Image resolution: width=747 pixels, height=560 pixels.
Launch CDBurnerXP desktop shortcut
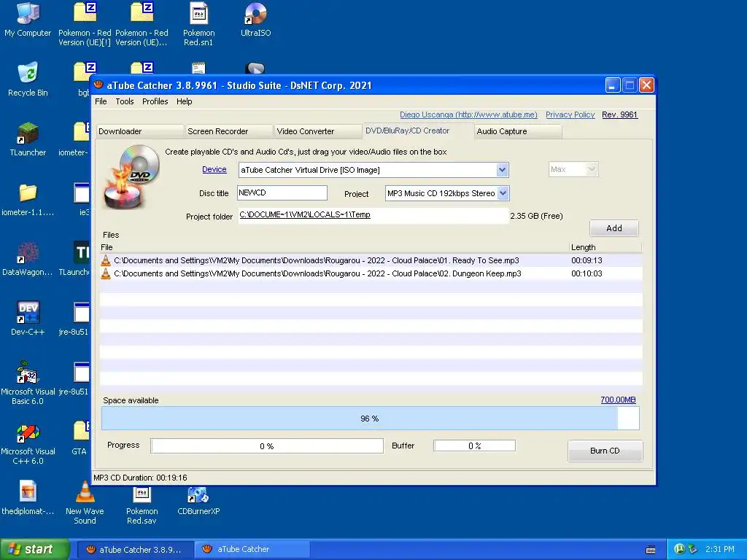198,500
